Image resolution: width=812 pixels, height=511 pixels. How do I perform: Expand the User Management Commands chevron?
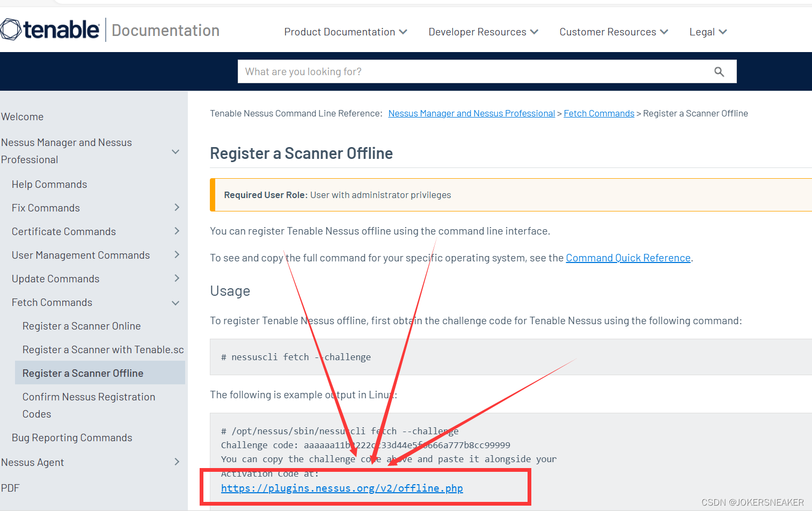[177, 254]
